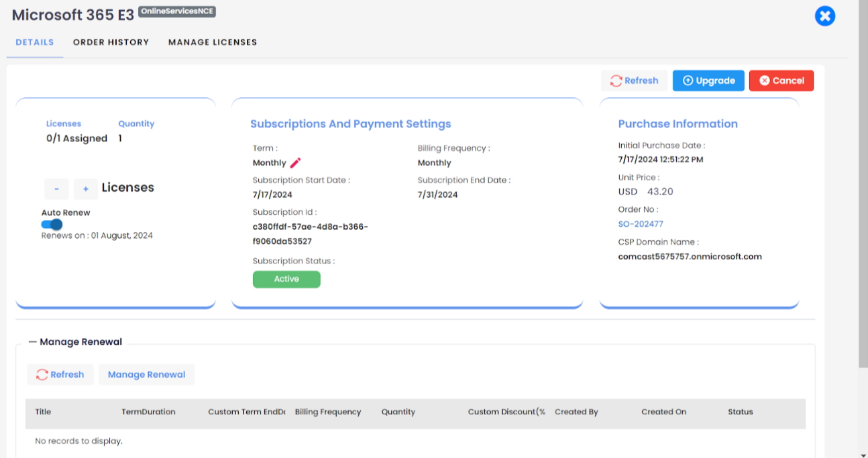This screenshot has height=458, width=868.
Task: Edit the term with the pencil icon
Action: pyautogui.click(x=296, y=162)
